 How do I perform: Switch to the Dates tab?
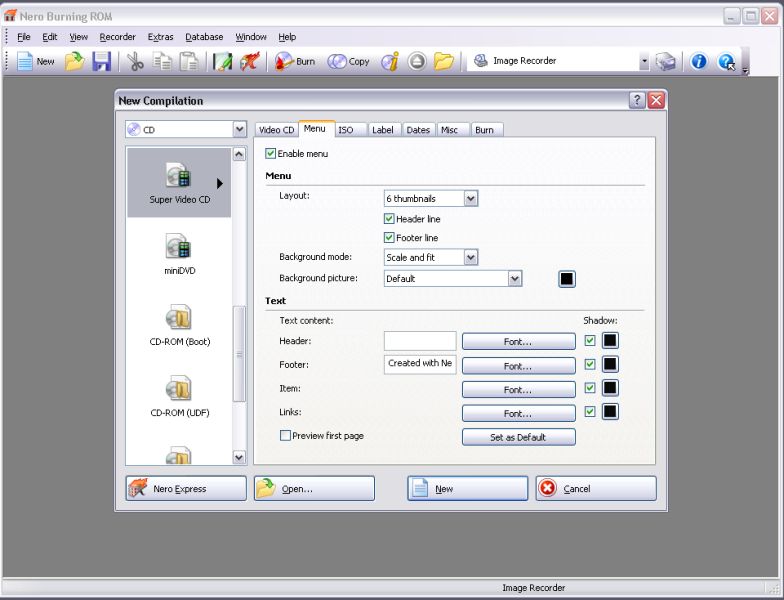tap(418, 130)
